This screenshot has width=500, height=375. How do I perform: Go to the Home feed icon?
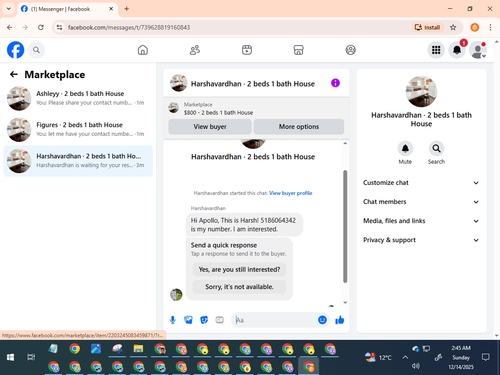pyautogui.click(x=143, y=50)
